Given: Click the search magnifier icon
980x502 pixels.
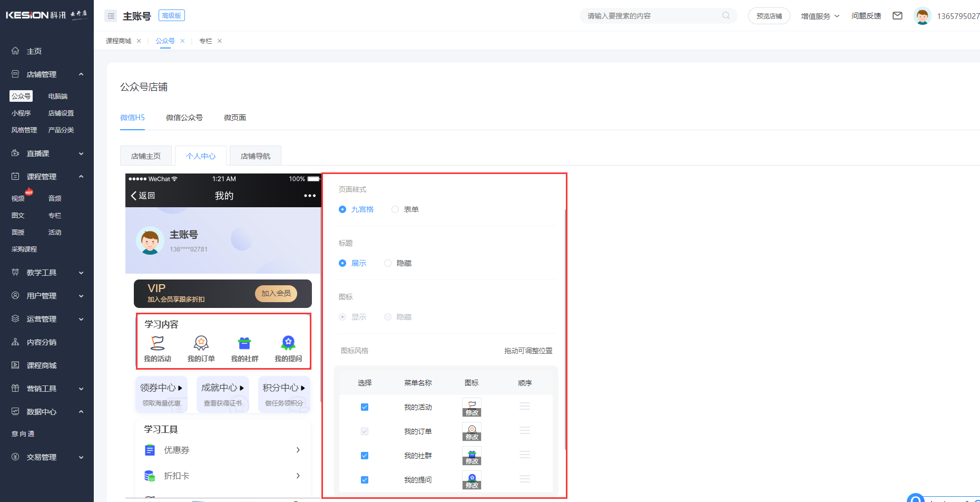Looking at the screenshot, I should [726, 16].
